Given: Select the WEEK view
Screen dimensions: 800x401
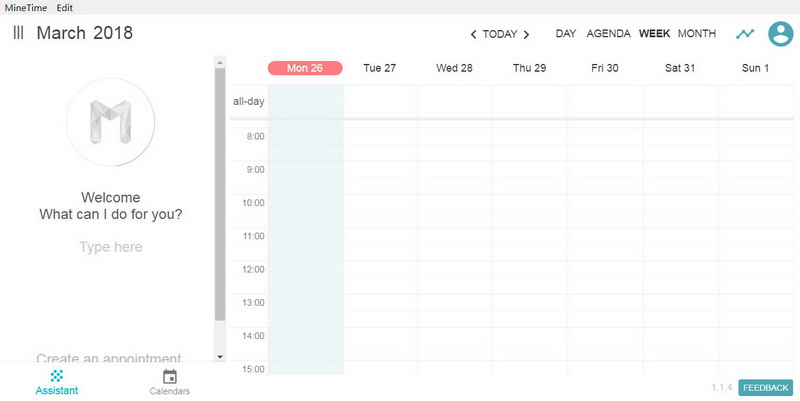Looking at the screenshot, I should [655, 34].
